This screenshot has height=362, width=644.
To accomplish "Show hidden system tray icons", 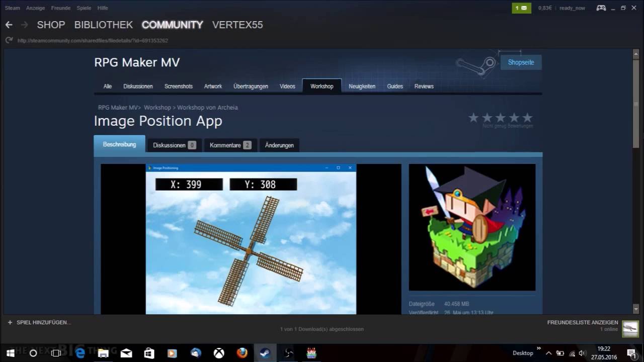I will (x=548, y=353).
